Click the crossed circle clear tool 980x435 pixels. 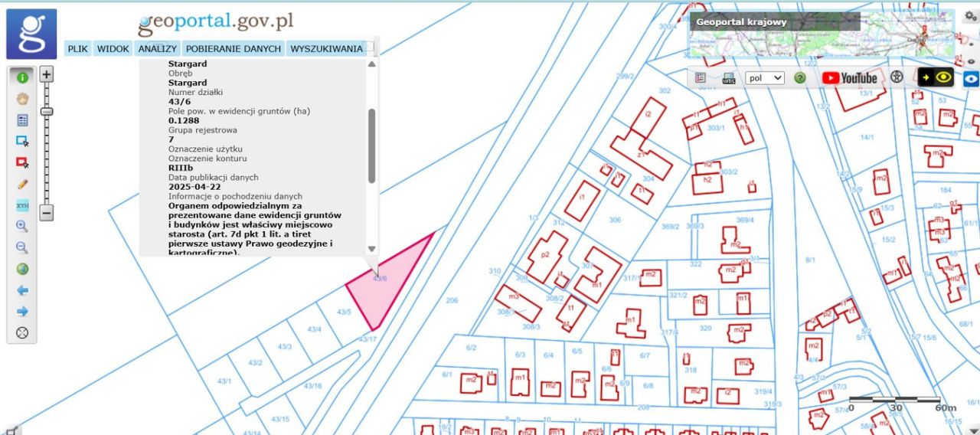tap(22, 332)
